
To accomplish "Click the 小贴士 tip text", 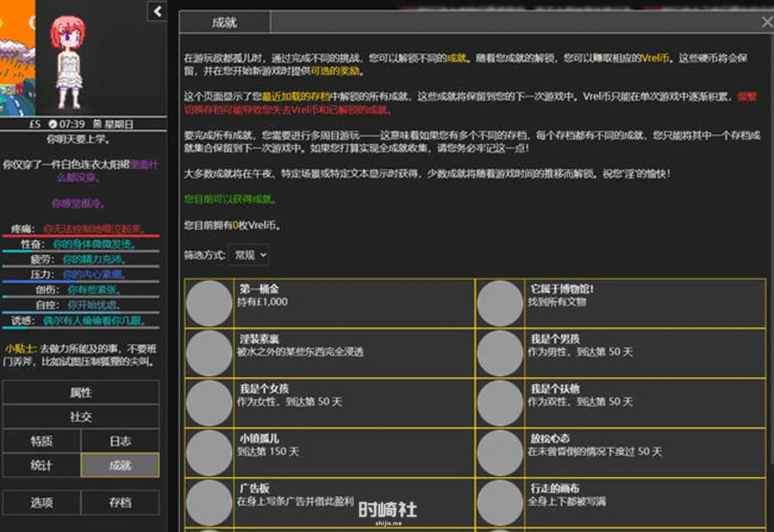I will pos(81,355).
